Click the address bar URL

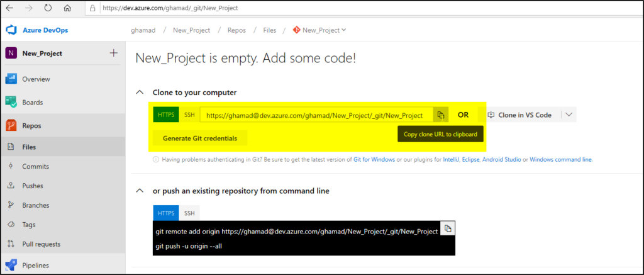click(x=170, y=8)
